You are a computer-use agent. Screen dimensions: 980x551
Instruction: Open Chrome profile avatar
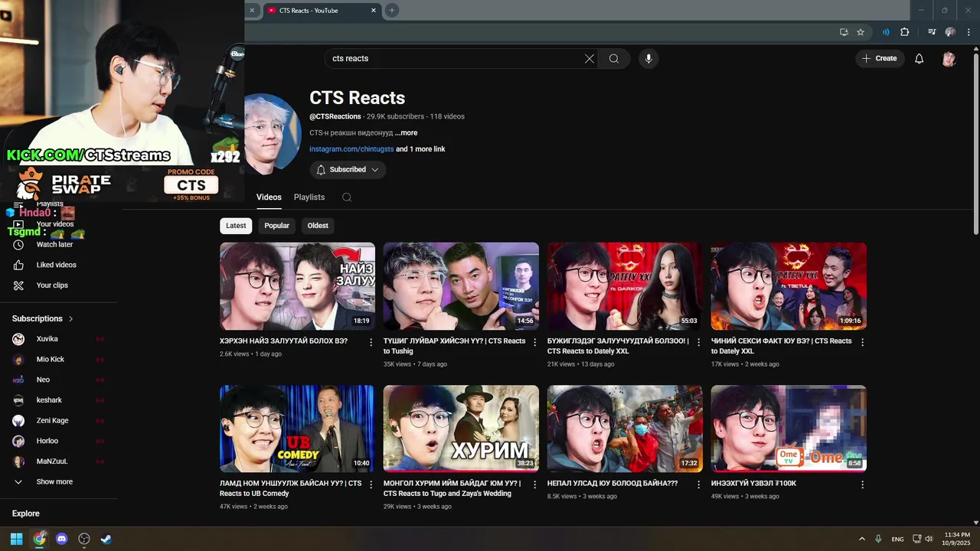tap(950, 32)
